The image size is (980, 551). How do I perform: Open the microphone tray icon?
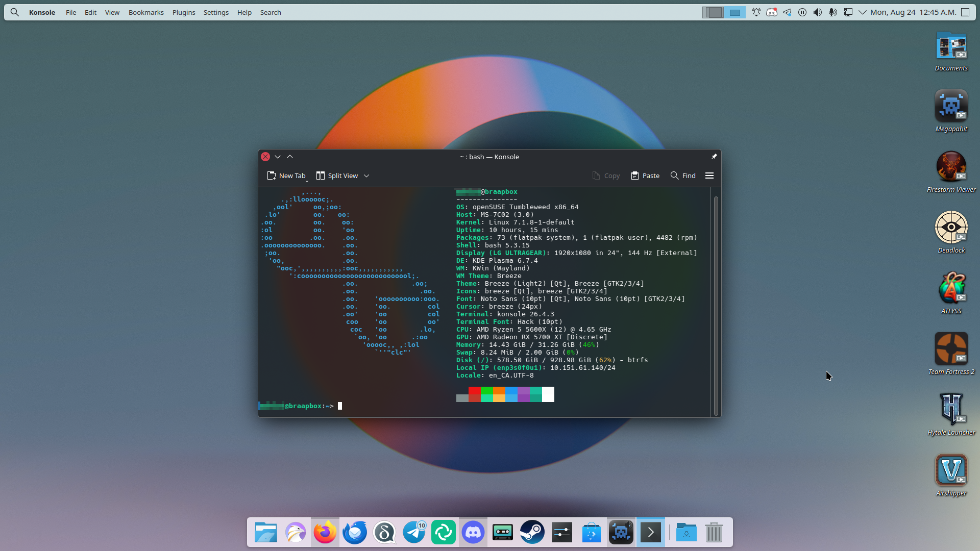coord(833,12)
